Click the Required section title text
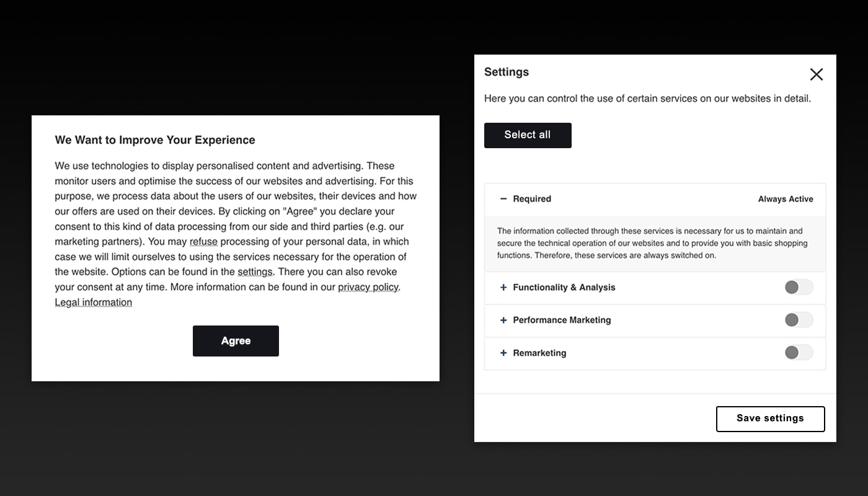This screenshot has width=868, height=496. point(532,199)
